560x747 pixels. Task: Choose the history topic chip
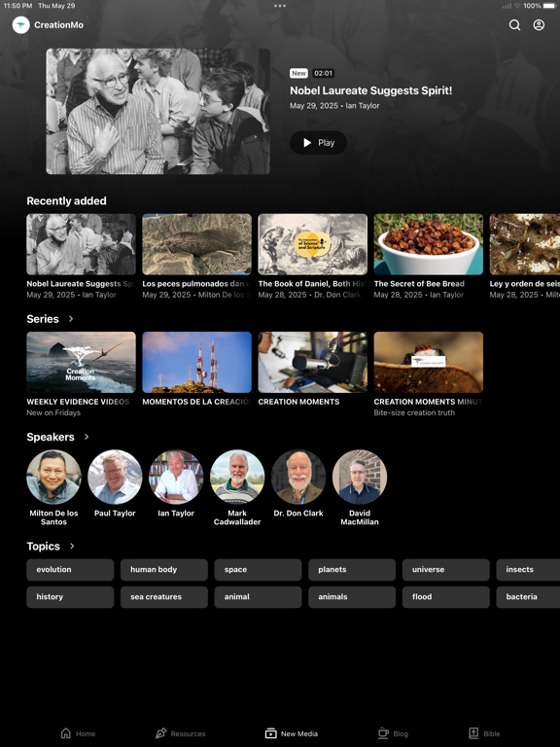70,597
